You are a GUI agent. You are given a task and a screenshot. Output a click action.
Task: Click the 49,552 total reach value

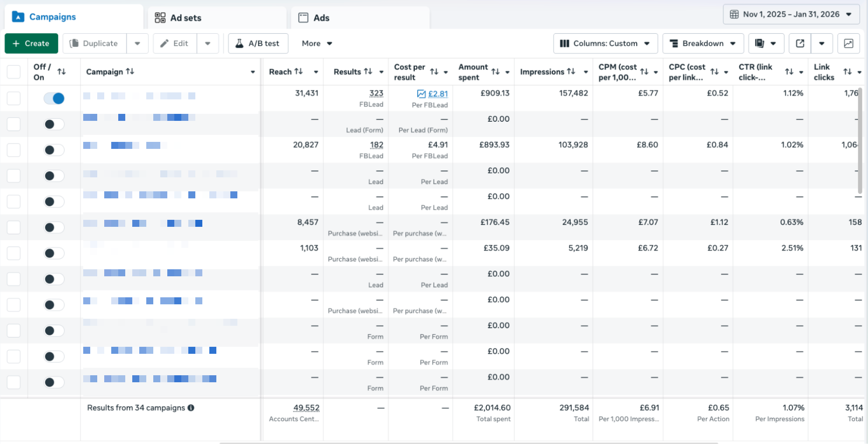pos(306,408)
